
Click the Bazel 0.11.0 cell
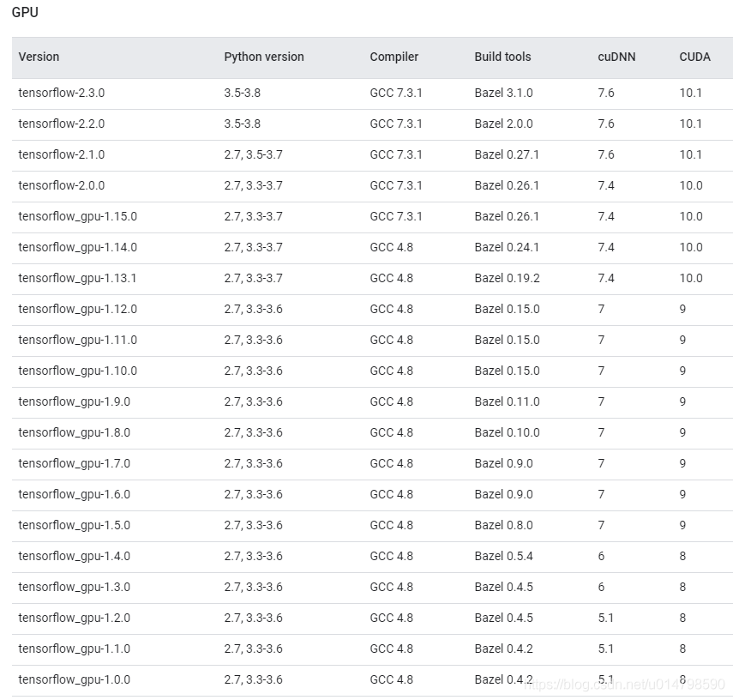coord(508,401)
